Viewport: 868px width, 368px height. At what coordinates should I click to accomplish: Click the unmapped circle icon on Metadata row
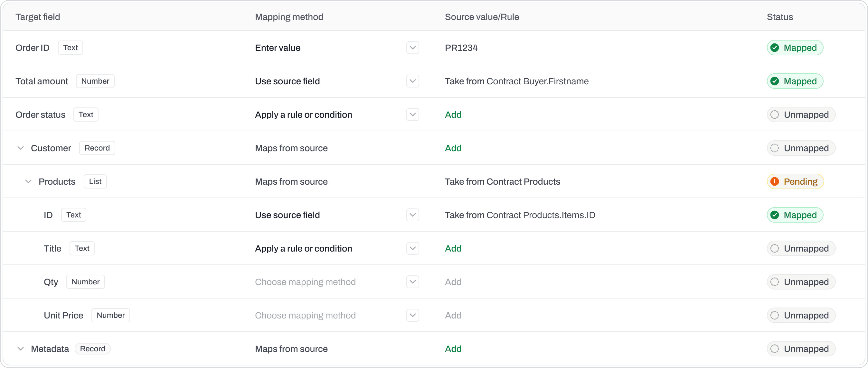click(775, 349)
